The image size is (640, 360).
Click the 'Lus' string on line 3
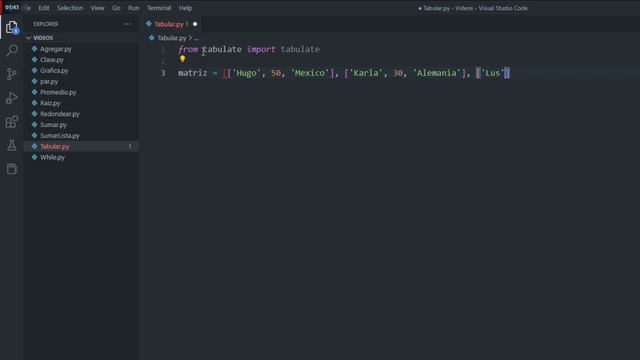[493, 73]
